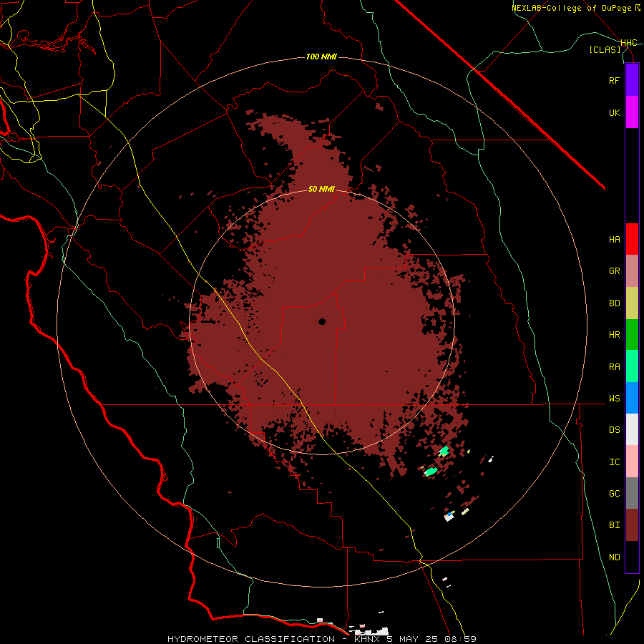Screen dimensions: 644x644
Task: Click the ND black legend swatch
Action: pos(632,557)
